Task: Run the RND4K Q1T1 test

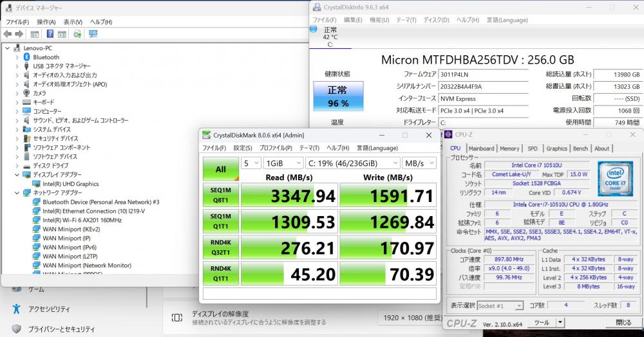Action: tap(220, 273)
